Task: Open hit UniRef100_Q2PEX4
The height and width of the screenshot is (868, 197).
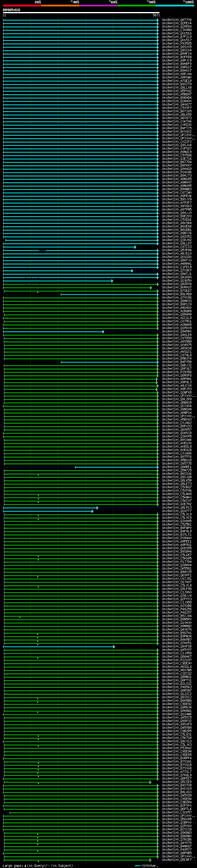Action: pyautogui.click(x=177, y=24)
